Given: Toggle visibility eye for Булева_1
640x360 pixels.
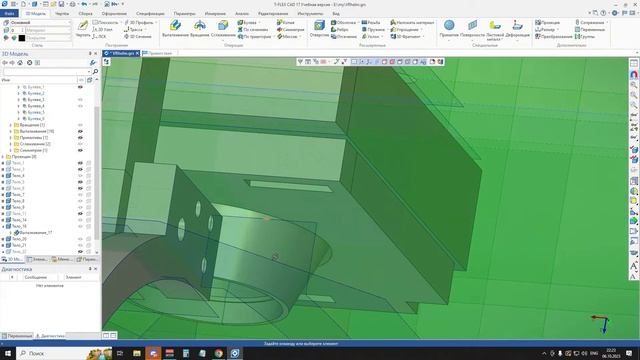Looking at the screenshot, I should tap(80, 87).
